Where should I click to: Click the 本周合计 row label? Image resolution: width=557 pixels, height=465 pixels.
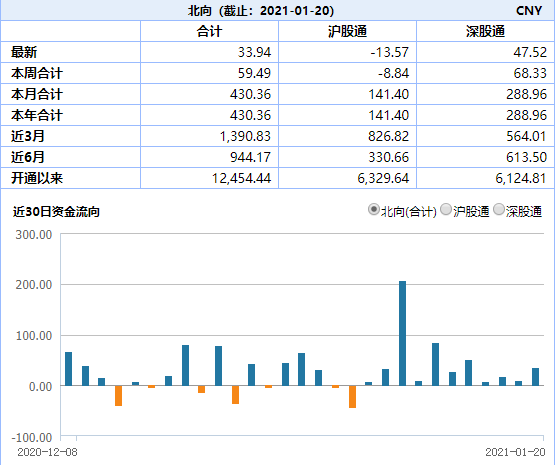tap(37, 73)
